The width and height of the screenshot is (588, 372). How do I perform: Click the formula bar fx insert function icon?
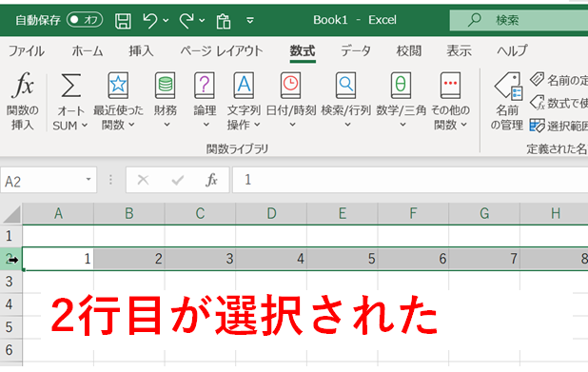tap(212, 181)
